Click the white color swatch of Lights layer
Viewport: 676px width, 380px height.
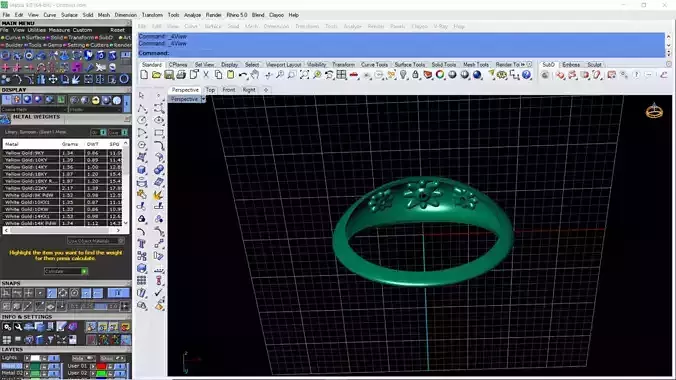pos(35,358)
